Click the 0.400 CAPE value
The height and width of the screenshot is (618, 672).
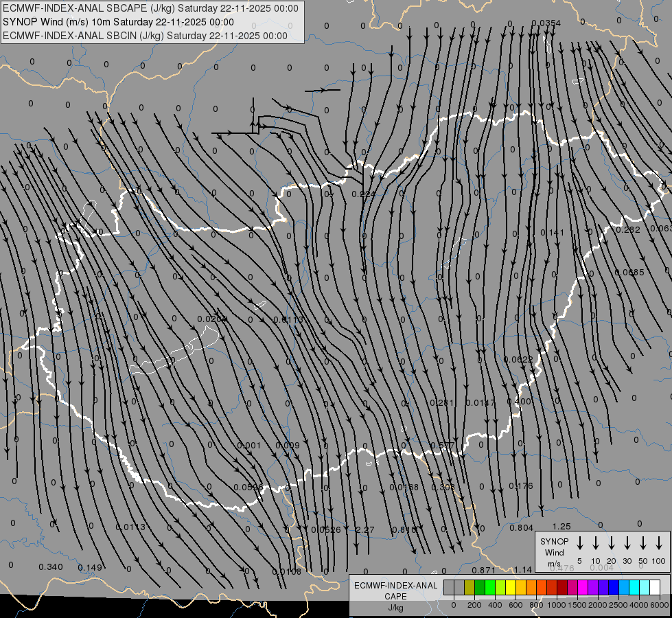pyautogui.click(x=519, y=402)
